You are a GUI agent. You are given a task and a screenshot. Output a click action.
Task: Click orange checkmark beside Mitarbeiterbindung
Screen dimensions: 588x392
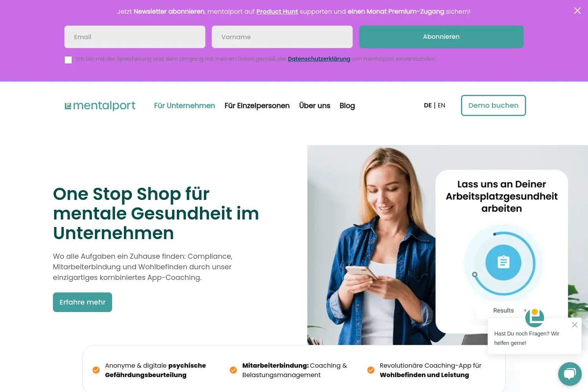click(233, 370)
